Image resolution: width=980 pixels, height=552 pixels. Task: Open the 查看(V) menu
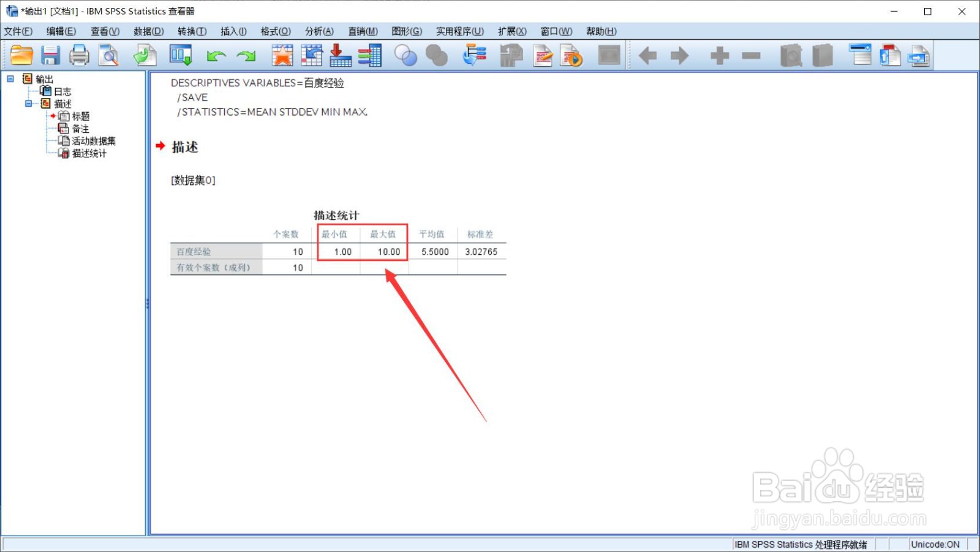click(x=105, y=31)
